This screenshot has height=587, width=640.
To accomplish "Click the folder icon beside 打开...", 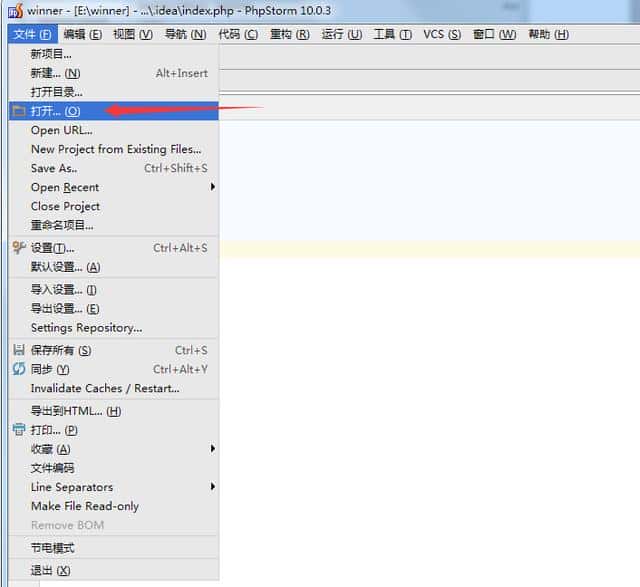I will coord(19,111).
